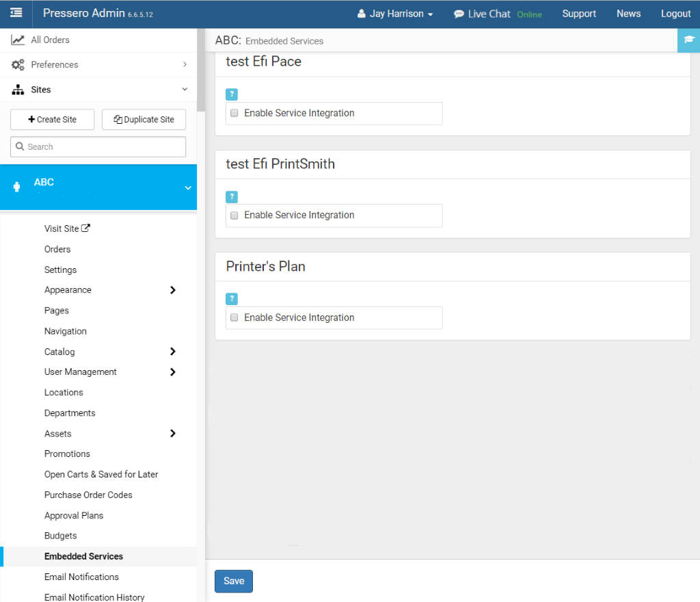Viewport: 700px width, 602px height.
Task: Expand the User Management submenu arrow
Action: click(173, 372)
